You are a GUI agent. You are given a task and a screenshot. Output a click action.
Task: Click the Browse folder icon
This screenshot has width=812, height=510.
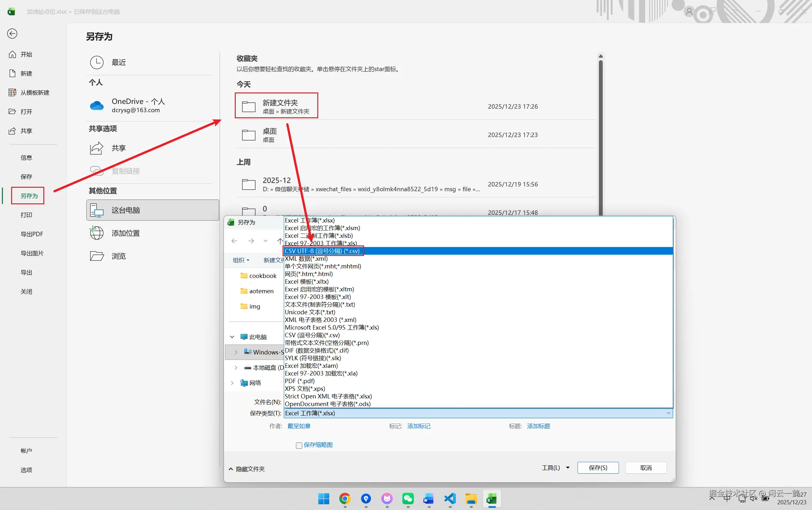(x=97, y=256)
